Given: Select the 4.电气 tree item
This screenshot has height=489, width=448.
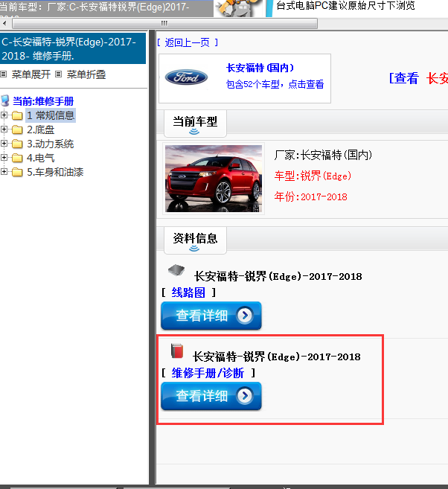Looking at the screenshot, I should point(40,158).
